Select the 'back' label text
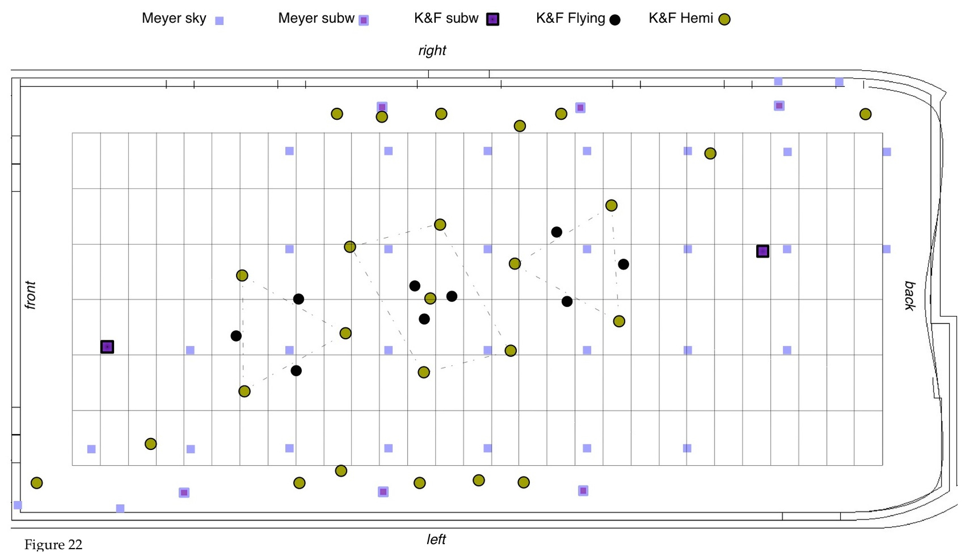 pyautogui.click(x=910, y=295)
